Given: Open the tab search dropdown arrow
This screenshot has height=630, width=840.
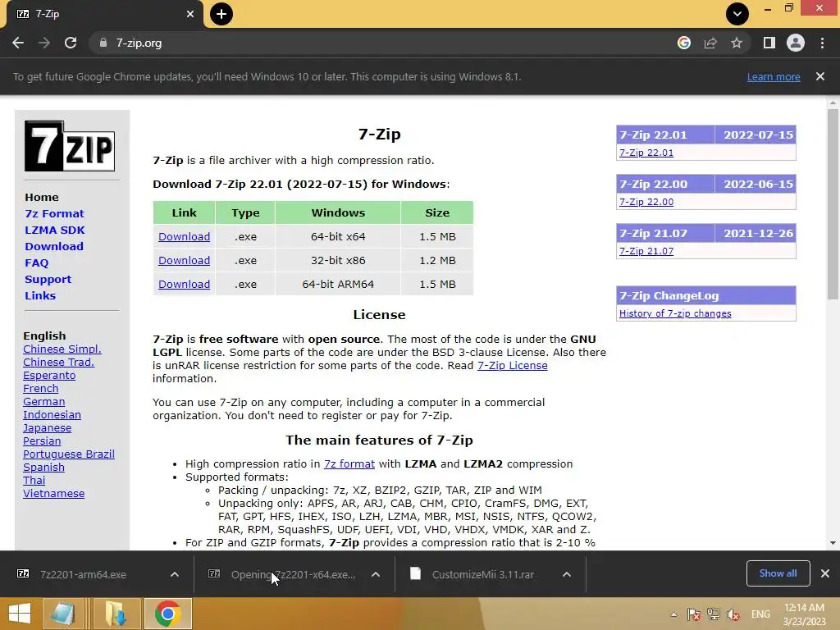Looking at the screenshot, I should coord(737,14).
